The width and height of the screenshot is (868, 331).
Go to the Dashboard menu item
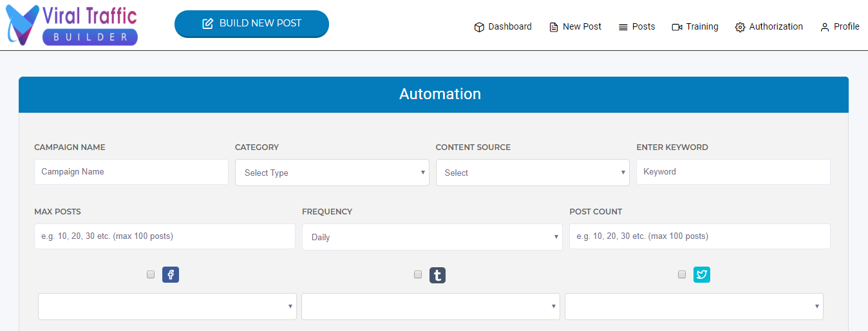click(x=503, y=27)
